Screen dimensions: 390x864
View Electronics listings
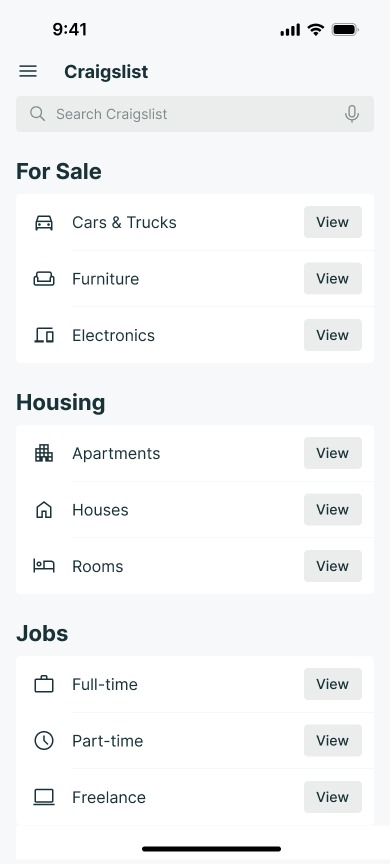333,335
